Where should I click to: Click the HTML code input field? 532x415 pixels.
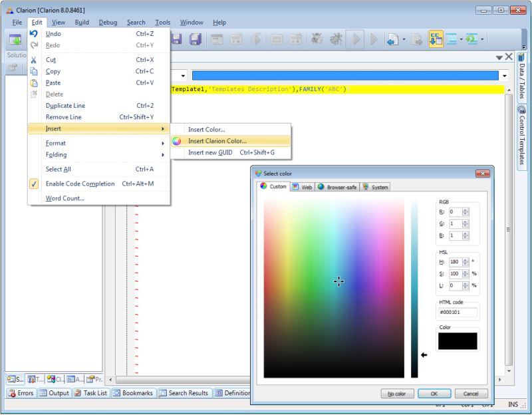point(458,312)
